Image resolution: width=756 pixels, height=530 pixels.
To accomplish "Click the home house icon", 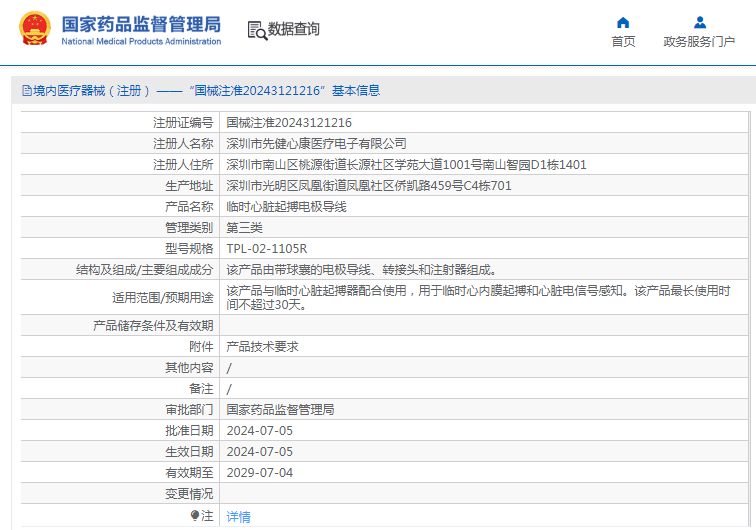I will (623, 23).
